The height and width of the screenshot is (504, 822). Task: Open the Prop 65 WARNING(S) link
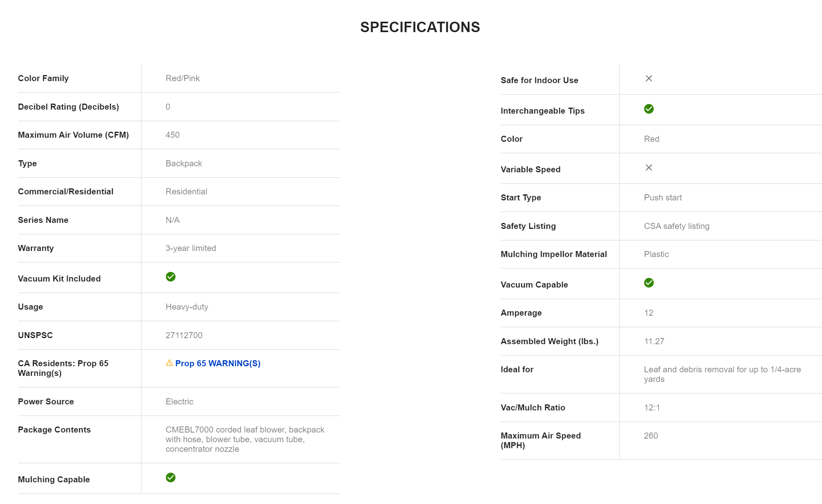pyautogui.click(x=218, y=363)
